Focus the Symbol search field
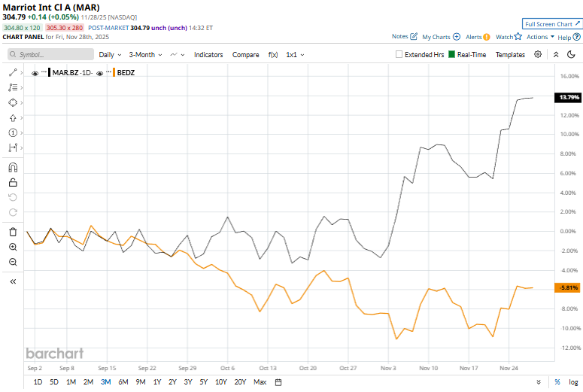Image resolution: width=583 pixels, height=392 pixels. pyautogui.click(x=50, y=54)
